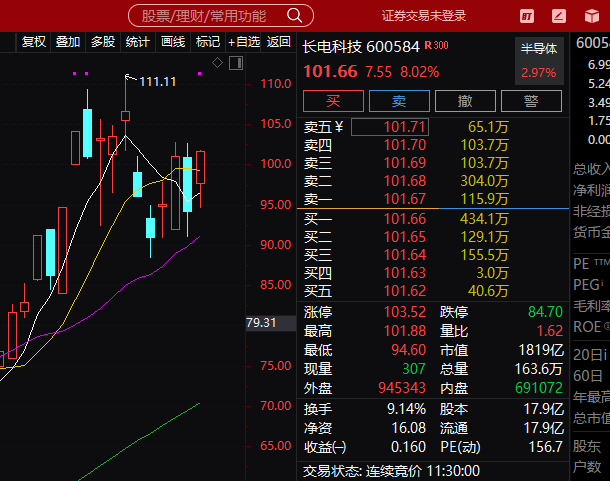The height and width of the screenshot is (481, 610).
Task: Click the 撤 cancel order button
Action: [x=465, y=101]
